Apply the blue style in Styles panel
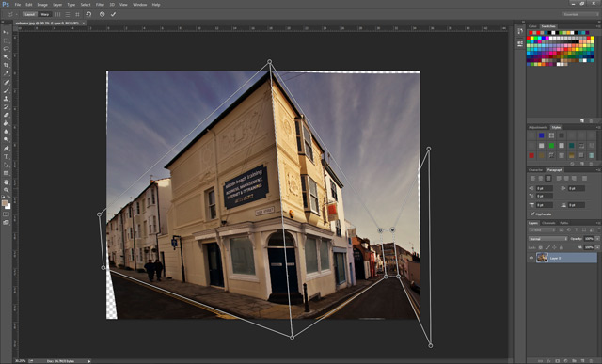Screen dimensions: 602x364 542,135
